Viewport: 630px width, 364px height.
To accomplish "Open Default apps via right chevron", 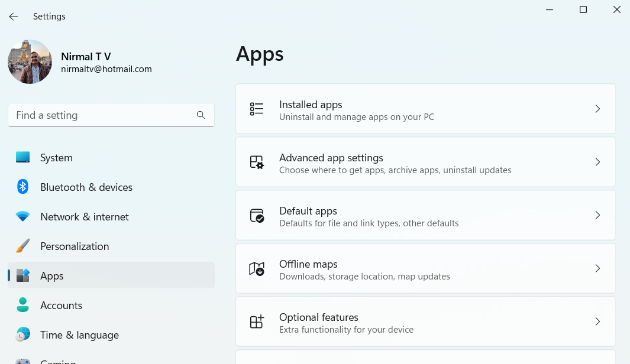I will pos(597,215).
